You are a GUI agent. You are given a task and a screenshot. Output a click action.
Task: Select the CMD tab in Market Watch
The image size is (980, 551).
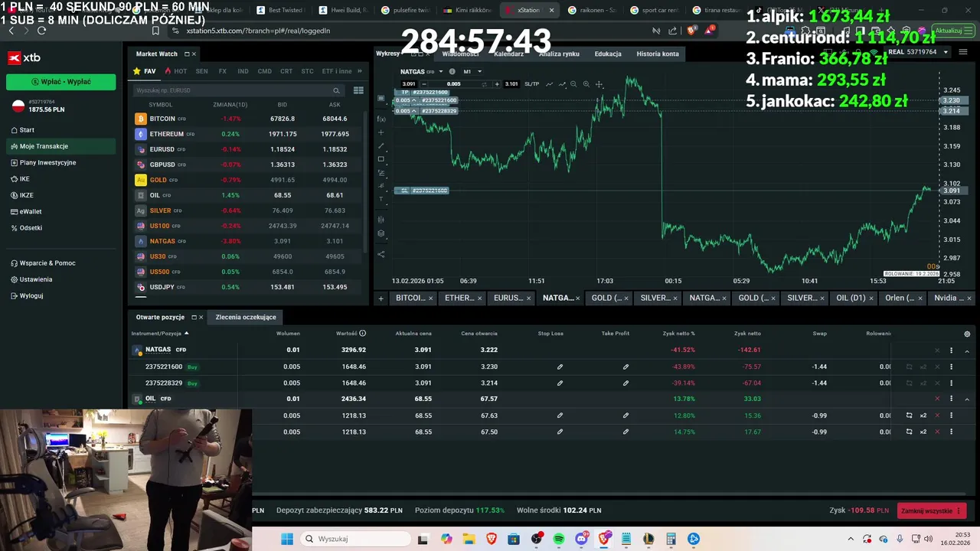pyautogui.click(x=264, y=71)
